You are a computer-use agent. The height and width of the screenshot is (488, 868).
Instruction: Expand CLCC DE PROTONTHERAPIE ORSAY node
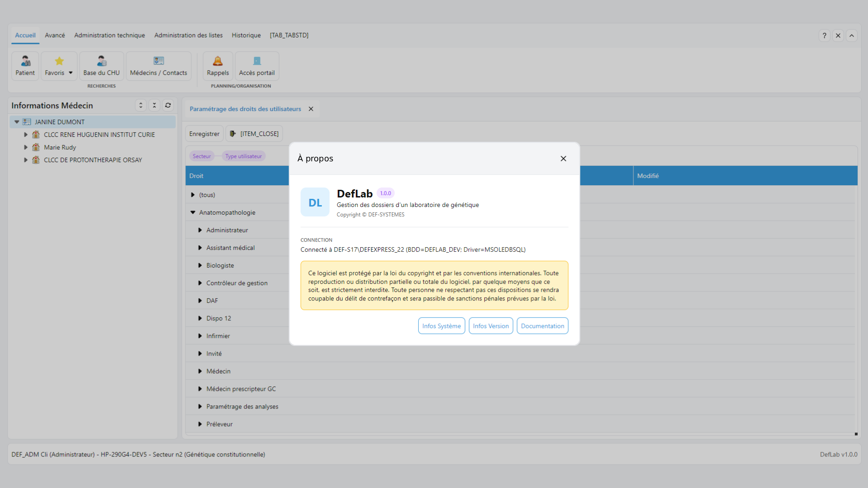click(26, 160)
